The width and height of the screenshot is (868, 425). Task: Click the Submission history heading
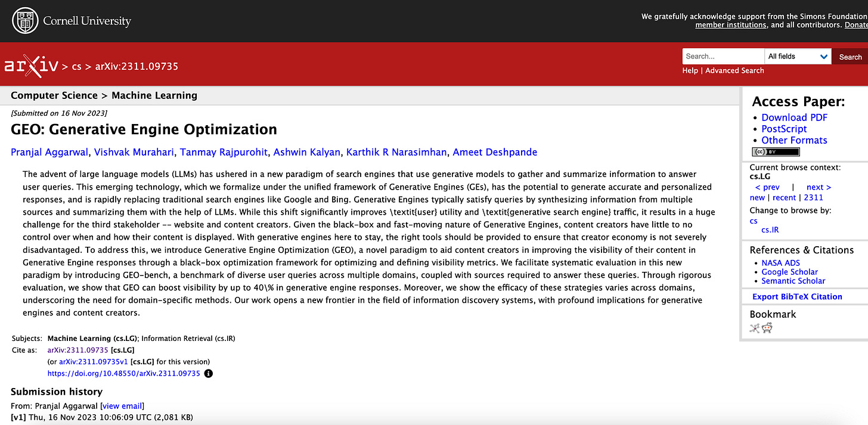[x=57, y=392]
